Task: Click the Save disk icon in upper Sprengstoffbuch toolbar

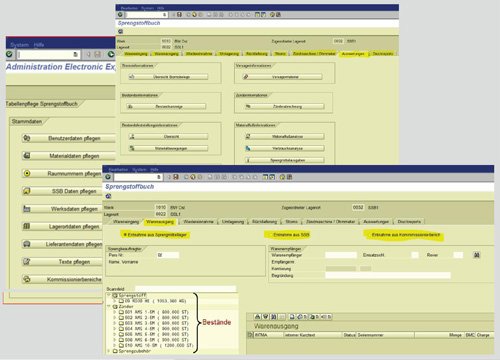Action: coord(179,15)
